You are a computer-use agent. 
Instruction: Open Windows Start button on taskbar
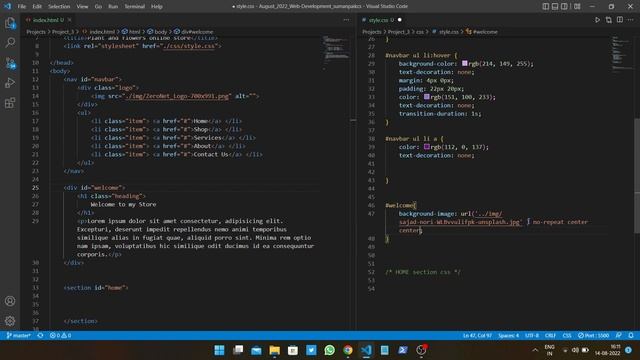219,350
